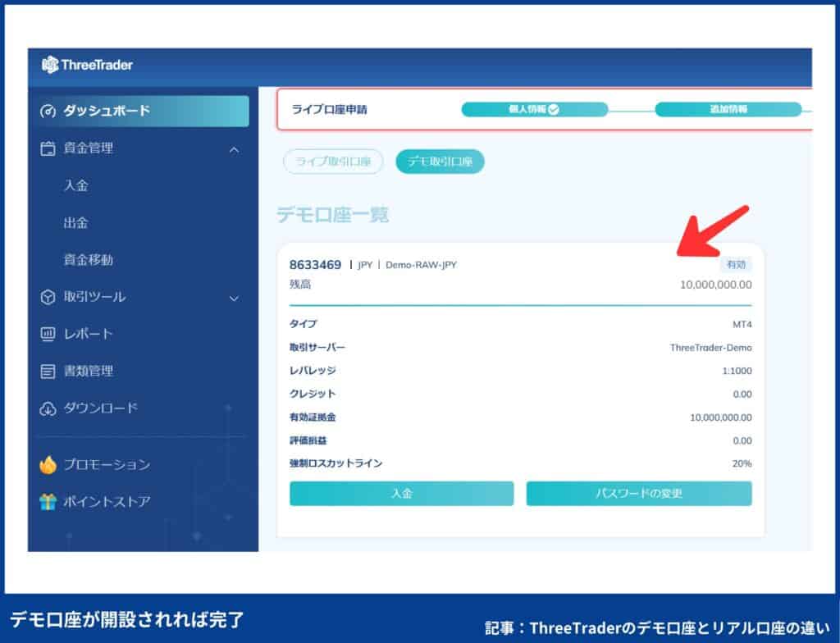Open the 資金管理 menu label

(89, 148)
